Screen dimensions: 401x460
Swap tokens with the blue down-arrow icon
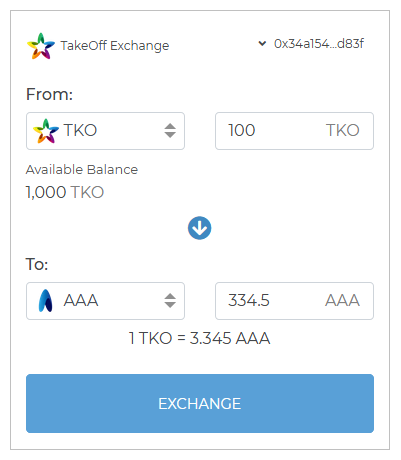pyautogui.click(x=199, y=228)
